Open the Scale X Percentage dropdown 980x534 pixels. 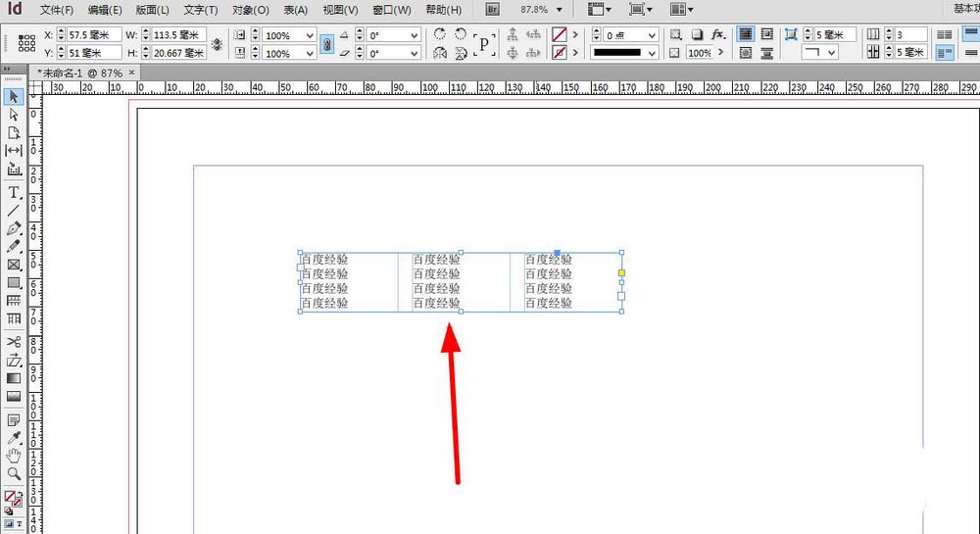(310, 35)
